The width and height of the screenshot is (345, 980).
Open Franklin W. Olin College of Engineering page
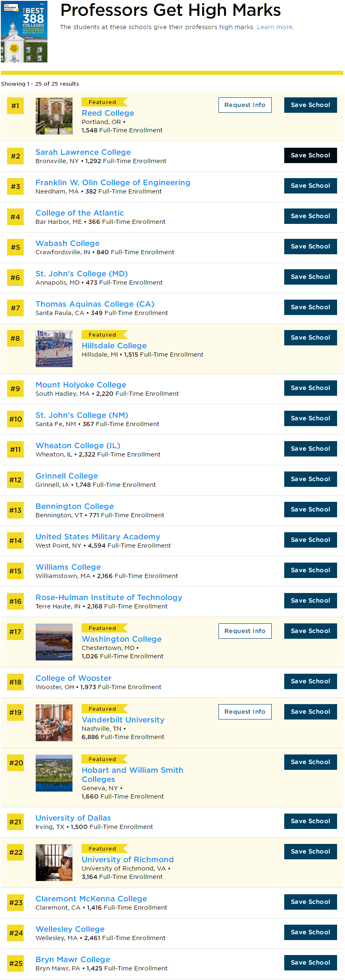click(x=113, y=183)
